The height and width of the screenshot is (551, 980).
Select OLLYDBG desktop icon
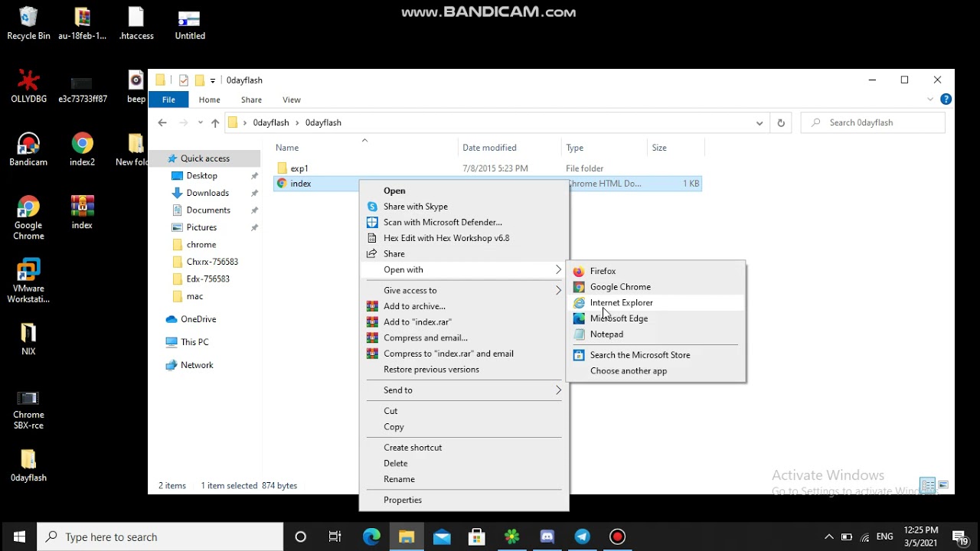tap(28, 86)
